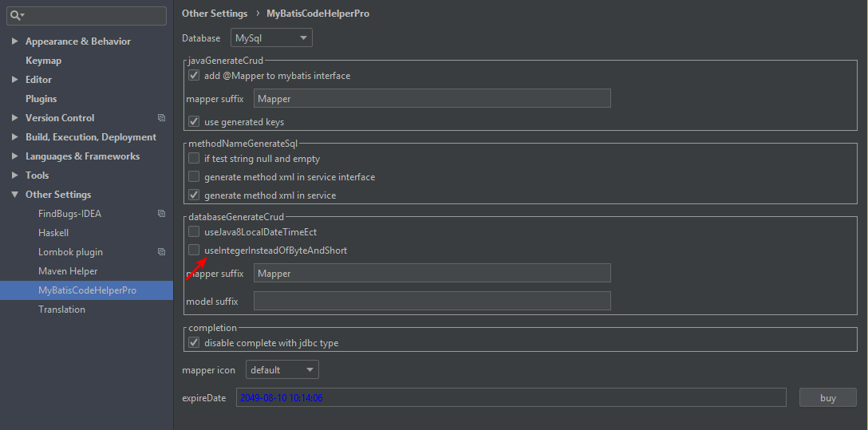
Task: Focus the settings search field
Action: click(x=86, y=15)
